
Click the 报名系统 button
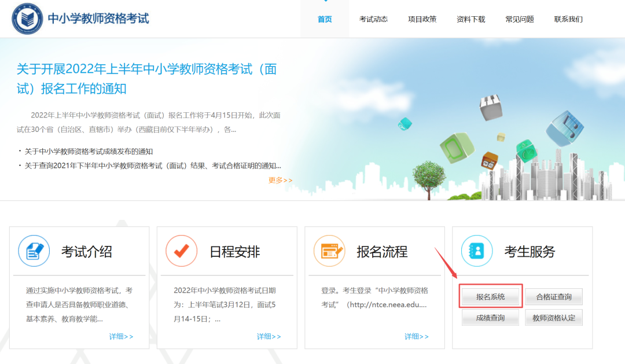[x=491, y=297]
